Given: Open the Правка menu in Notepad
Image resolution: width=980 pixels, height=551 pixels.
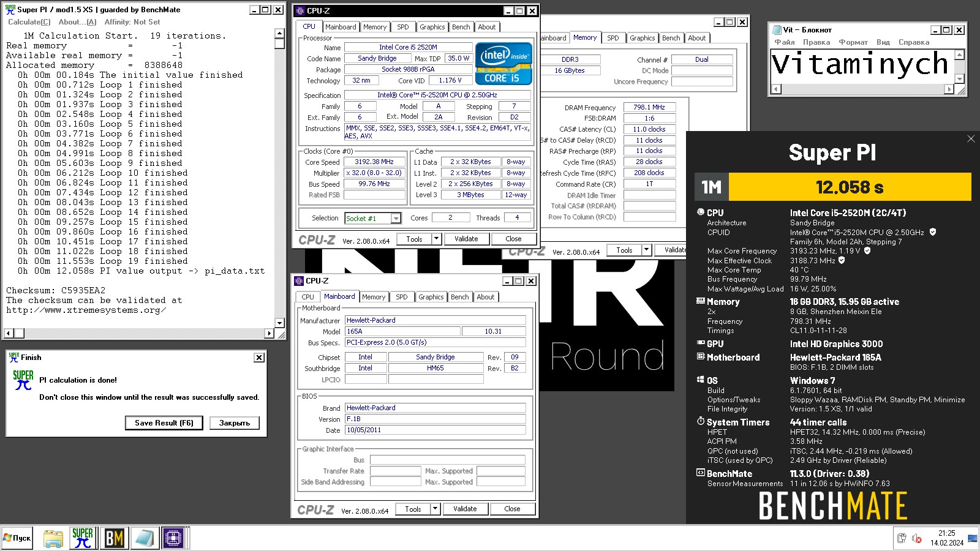Looking at the screenshot, I should tap(816, 42).
